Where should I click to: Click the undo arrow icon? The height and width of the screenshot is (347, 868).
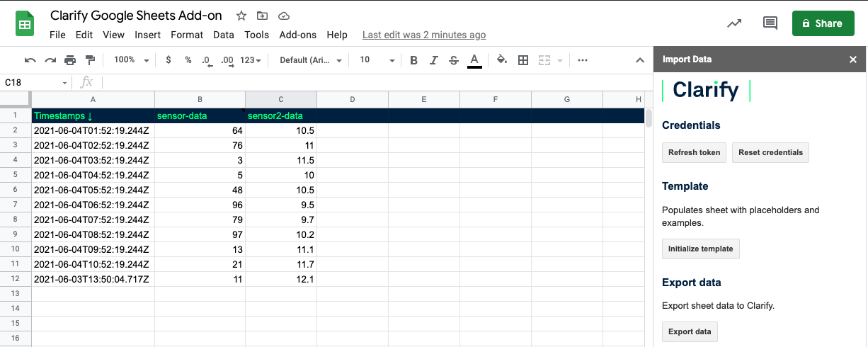pos(30,60)
